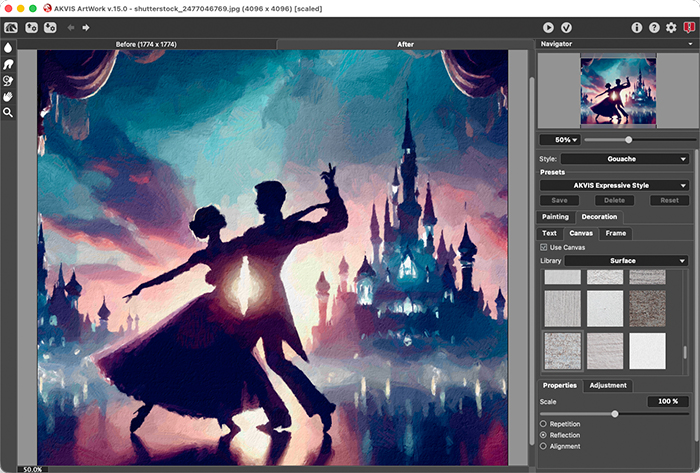Collapse the Navigator panel arrow
The width and height of the screenshot is (700, 473).
[690, 44]
